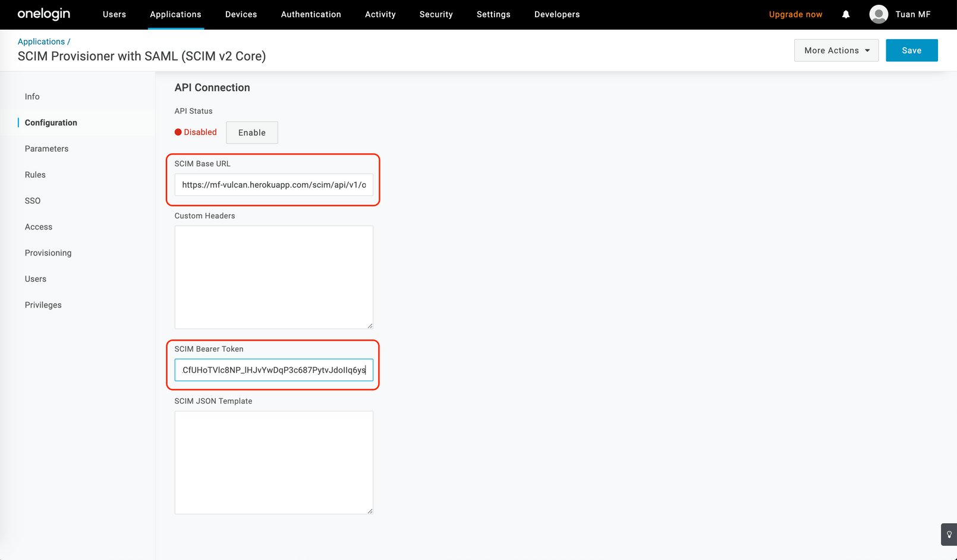The width and height of the screenshot is (957, 560).
Task: Click the Upgrade now link
Action: tap(795, 14)
